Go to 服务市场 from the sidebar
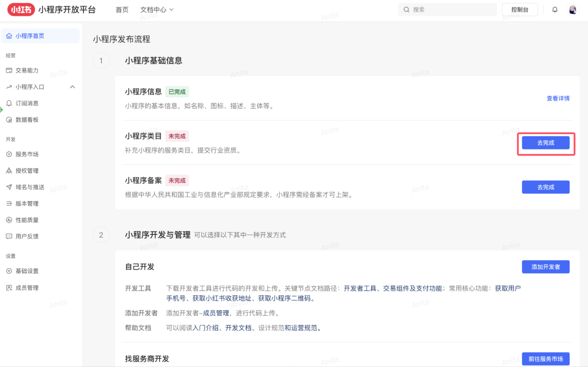This screenshot has width=588, height=367. [x=27, y=154]
